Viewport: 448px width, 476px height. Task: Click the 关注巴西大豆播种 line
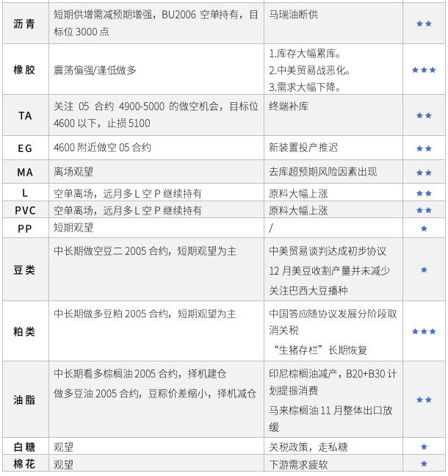pos(308,290)
